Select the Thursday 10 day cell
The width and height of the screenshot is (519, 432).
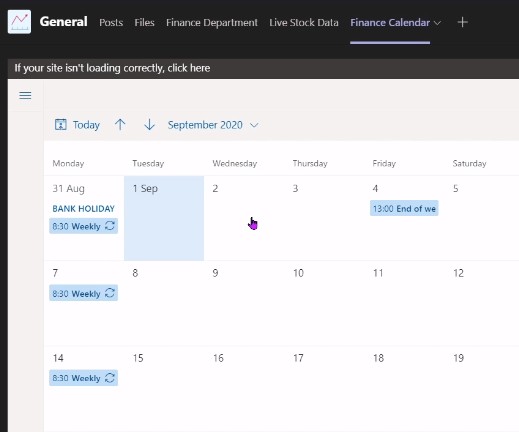click(324, 303)
